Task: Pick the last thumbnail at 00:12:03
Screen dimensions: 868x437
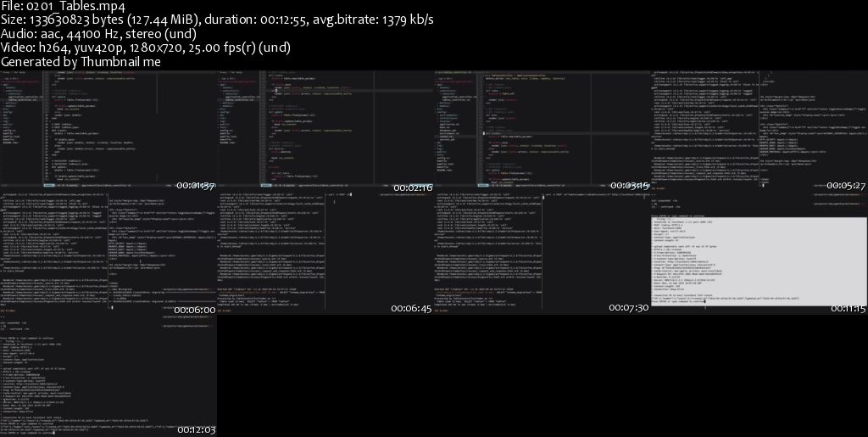Action: (x=108, y=376)
